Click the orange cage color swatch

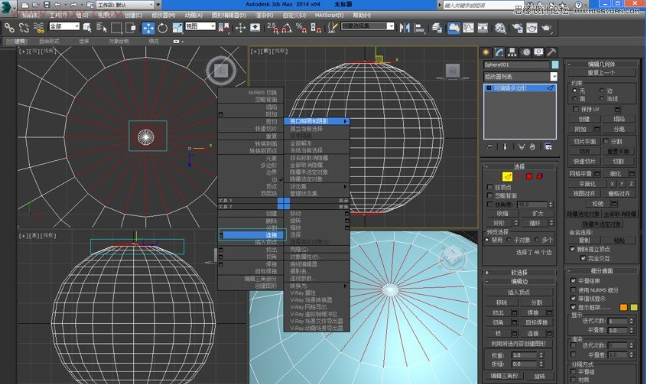point(623,307)
